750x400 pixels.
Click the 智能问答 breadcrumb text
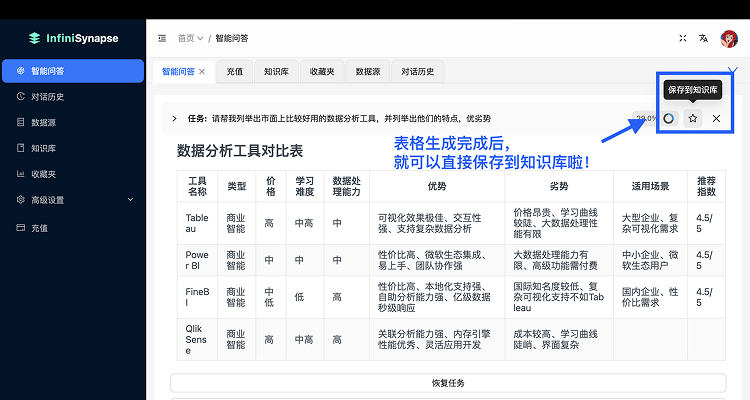[232, 38]
